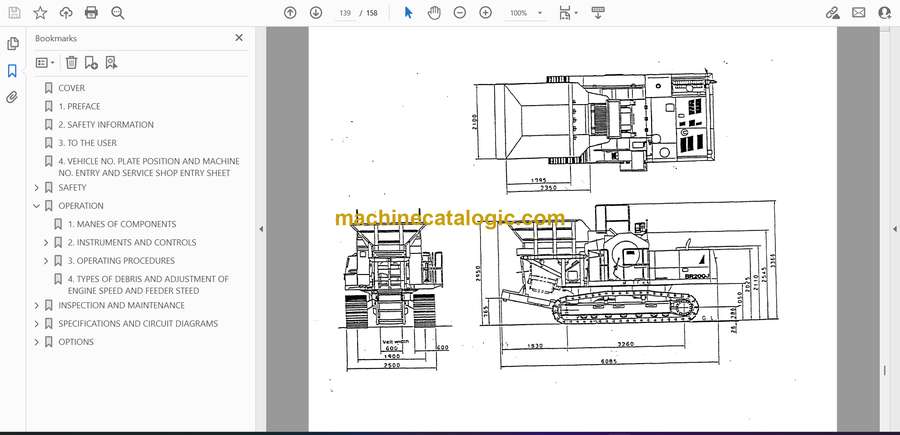The height and width of the screenshot is (435, 900).
Task: Expand the INSPECTION AND MAINTENANCE section
Action: tap(37, 305)
